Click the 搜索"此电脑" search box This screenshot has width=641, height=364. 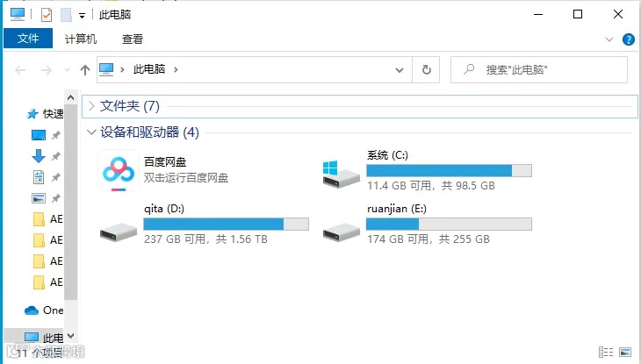click(x=539, y=70)
